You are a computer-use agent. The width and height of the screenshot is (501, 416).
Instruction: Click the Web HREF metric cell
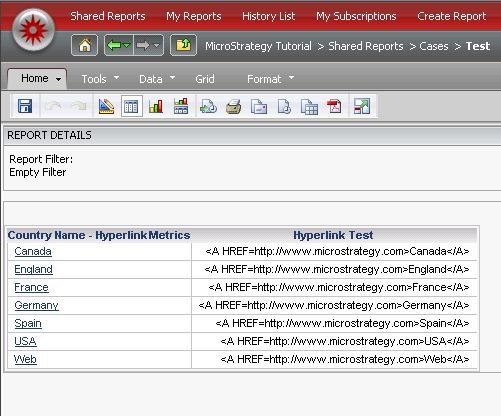[x=334, y=359]
